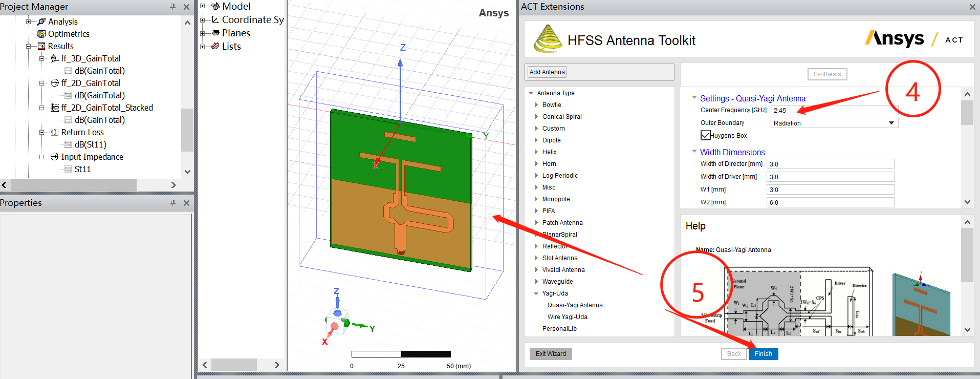This screenshot has width=980, height=379.
Task: Close the Properties panel
Action: pos(186,203)
